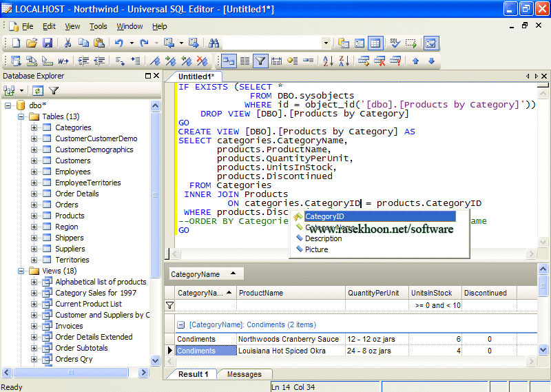The height and width of the screenshot is (392, 551).
Task: Refresh the Database Explorer tree
Action: coord(38,91)
